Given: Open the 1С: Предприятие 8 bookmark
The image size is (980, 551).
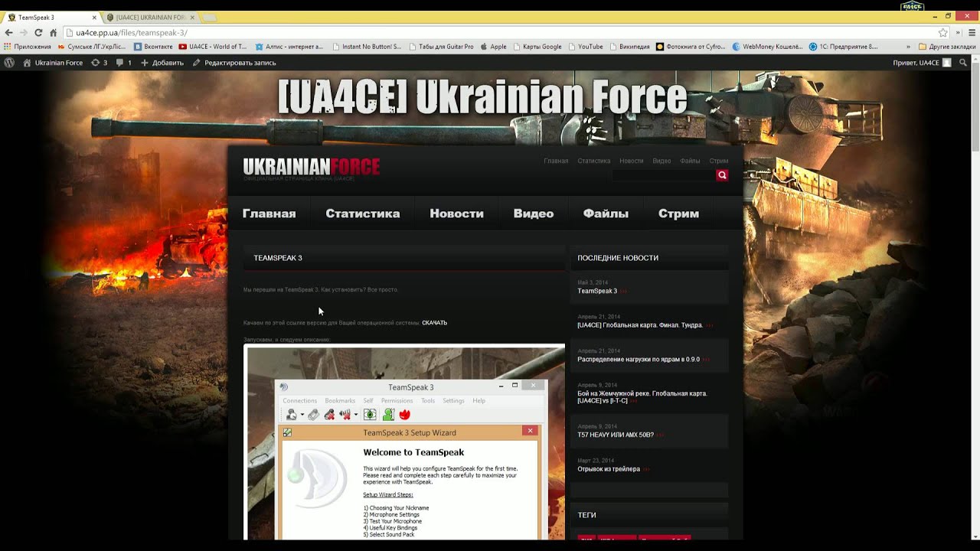Looking at the screenshot, I should [844, 47].
